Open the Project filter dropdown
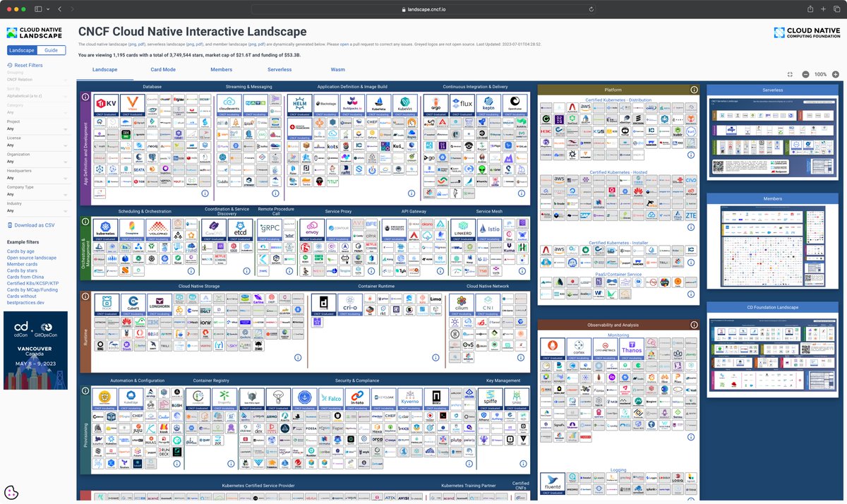The width and height of the screenshot is (847, 504). [x=37, y=129]
